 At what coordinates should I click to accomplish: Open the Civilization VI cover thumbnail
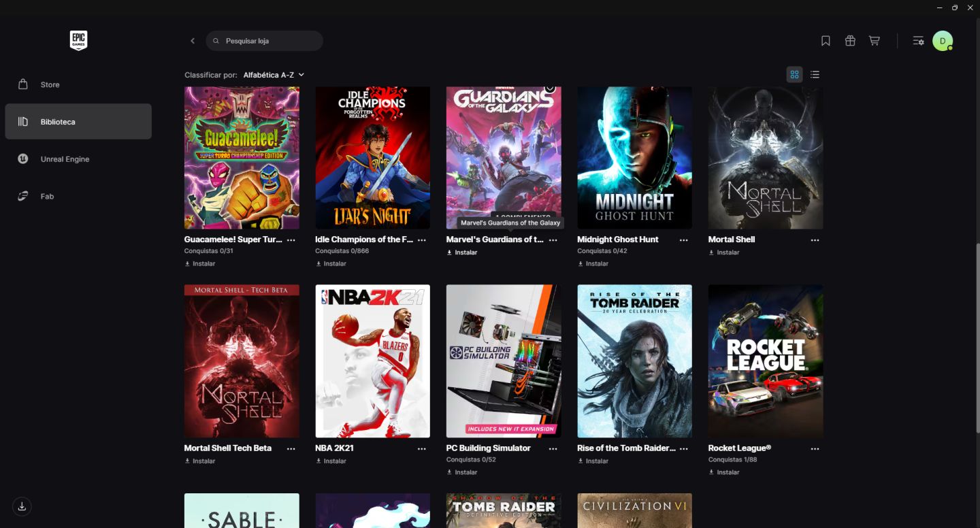(634, 510)
